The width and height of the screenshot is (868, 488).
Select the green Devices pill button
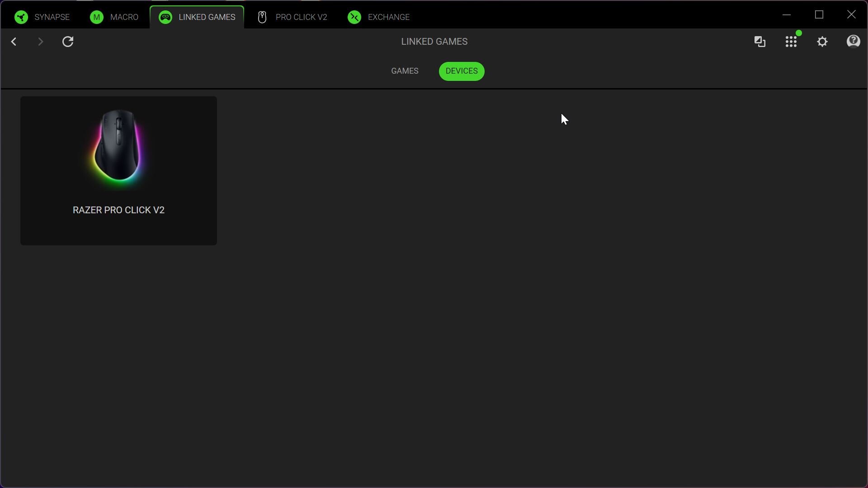coord(462,71)
